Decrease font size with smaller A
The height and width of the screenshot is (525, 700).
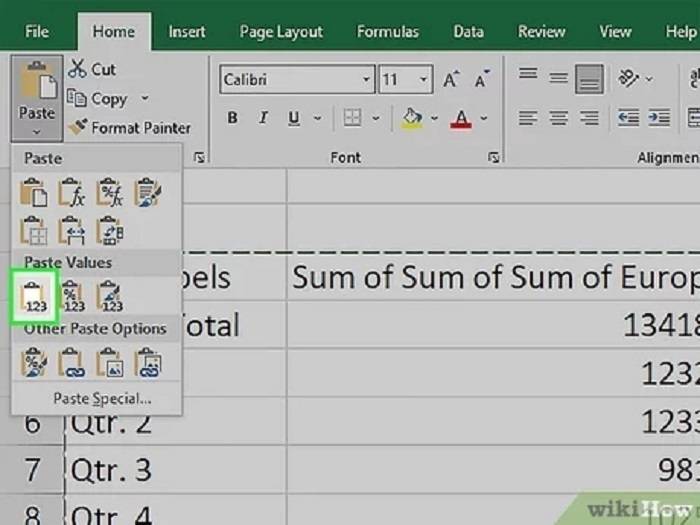pyautogui.click(x=482, y=79)
